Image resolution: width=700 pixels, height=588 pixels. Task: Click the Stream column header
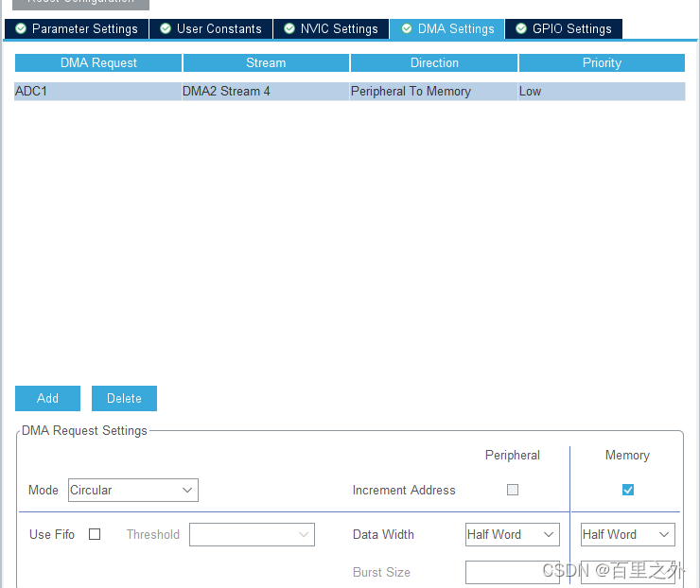pos(266,63)
